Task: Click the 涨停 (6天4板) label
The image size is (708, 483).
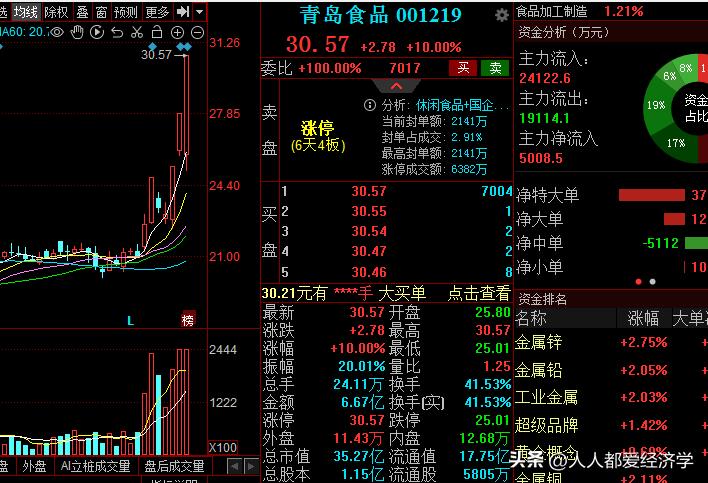Action: click(318, 136)
